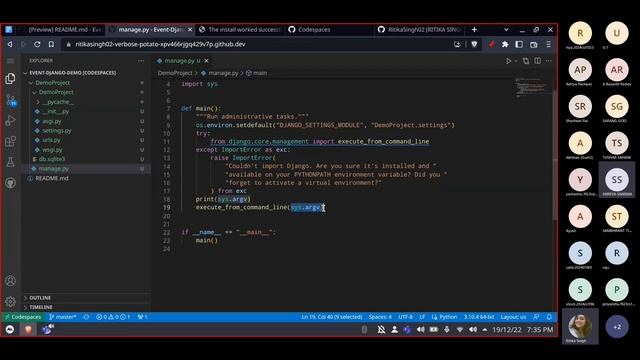Open urls.py in the explorer
This screenshot has width=640, height=360.
coord(51,140)
